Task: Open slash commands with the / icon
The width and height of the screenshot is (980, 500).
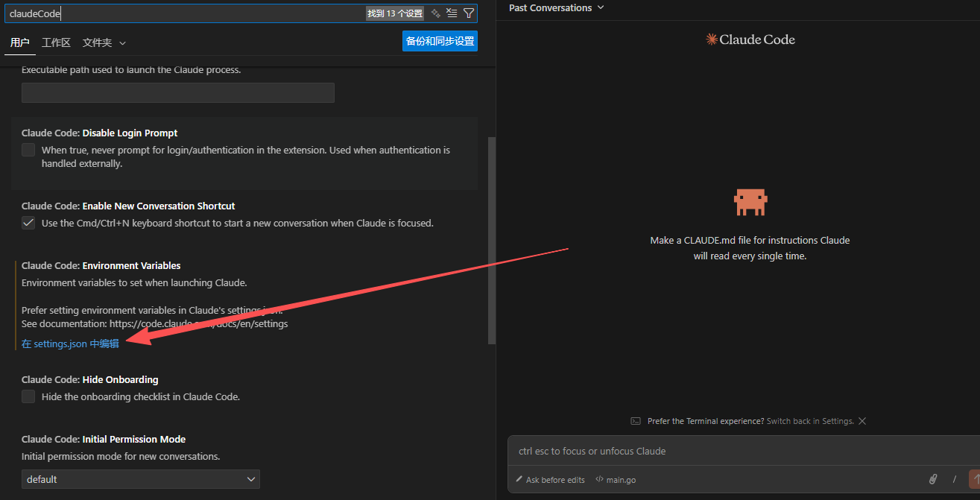Action: pos(954,479)
